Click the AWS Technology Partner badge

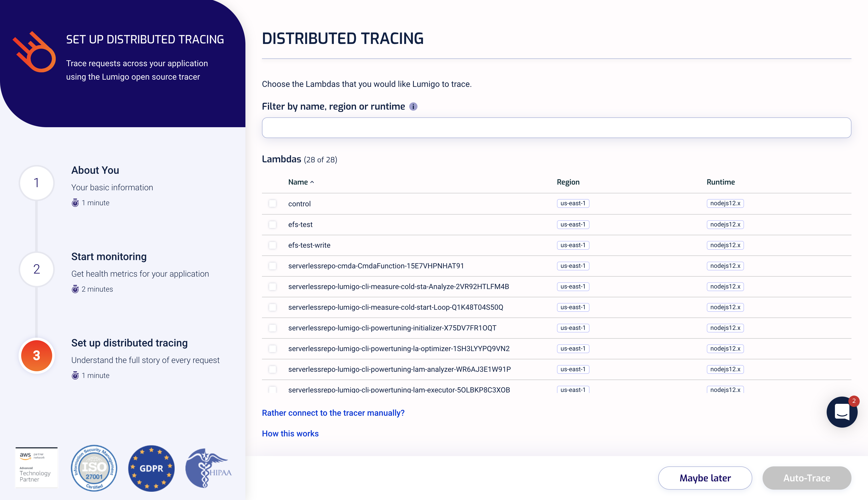tap(36, 467)
